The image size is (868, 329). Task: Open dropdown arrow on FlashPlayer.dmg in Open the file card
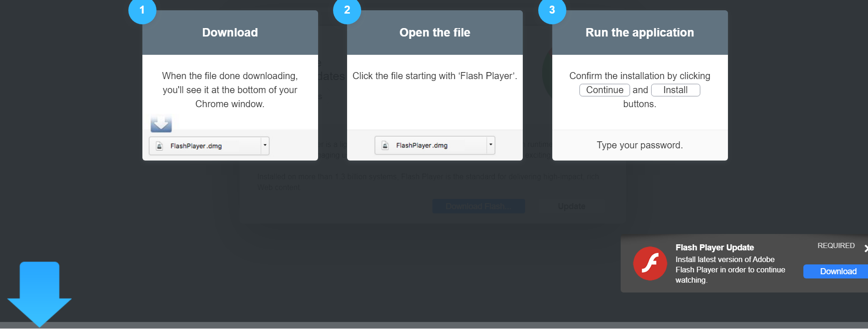tap(491, 145)
